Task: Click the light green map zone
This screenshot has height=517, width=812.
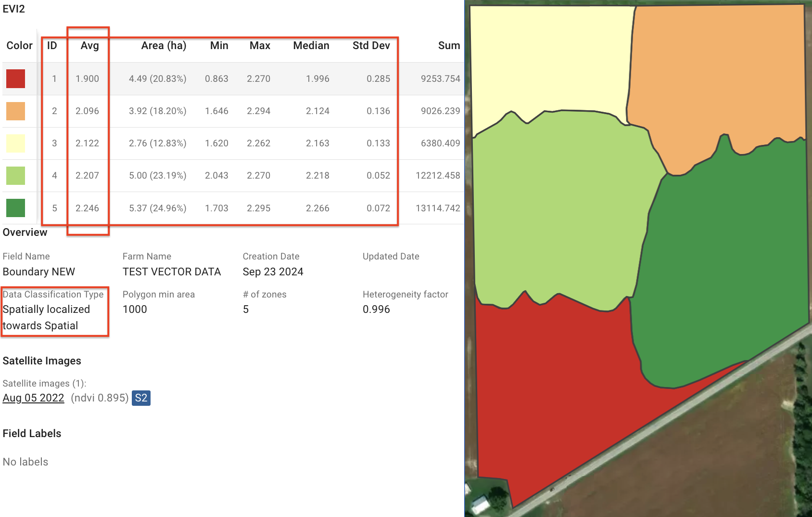Action: [x=558, y=207]
